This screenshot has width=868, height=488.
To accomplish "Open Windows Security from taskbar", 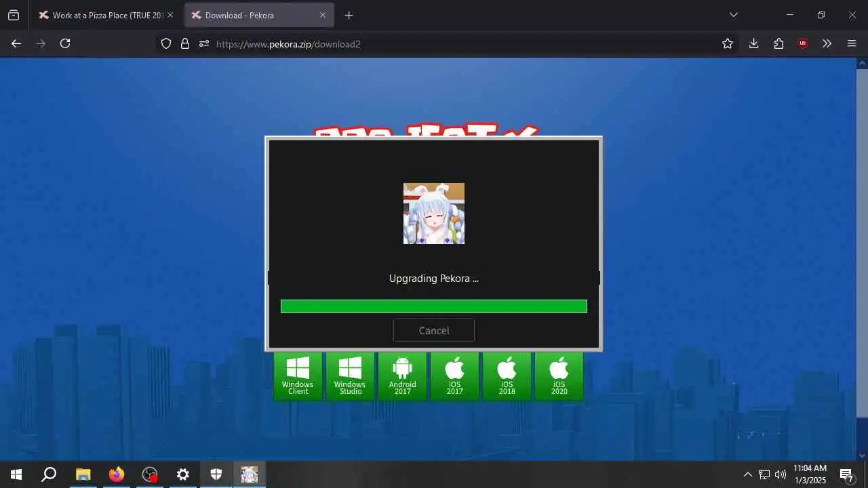I will click(216, 474).
